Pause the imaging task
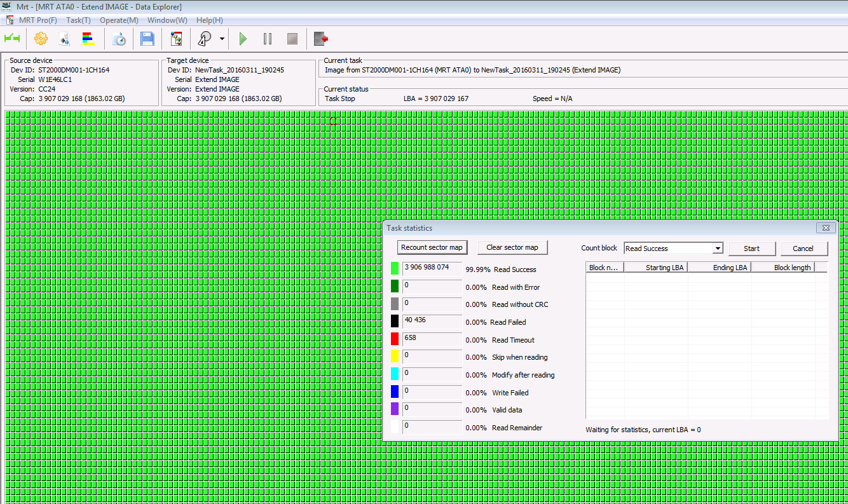This screenshot has height=504, width=848. pyautogui.click(x=268, y=39)
